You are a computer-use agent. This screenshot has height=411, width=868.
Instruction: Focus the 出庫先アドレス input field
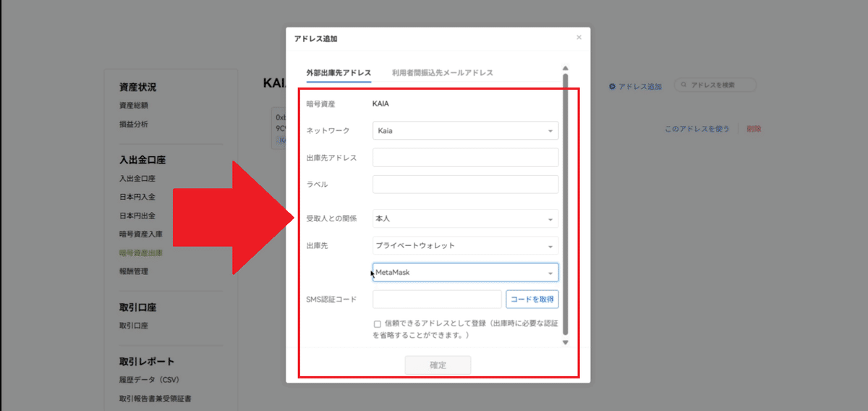(x=465, y=158)
